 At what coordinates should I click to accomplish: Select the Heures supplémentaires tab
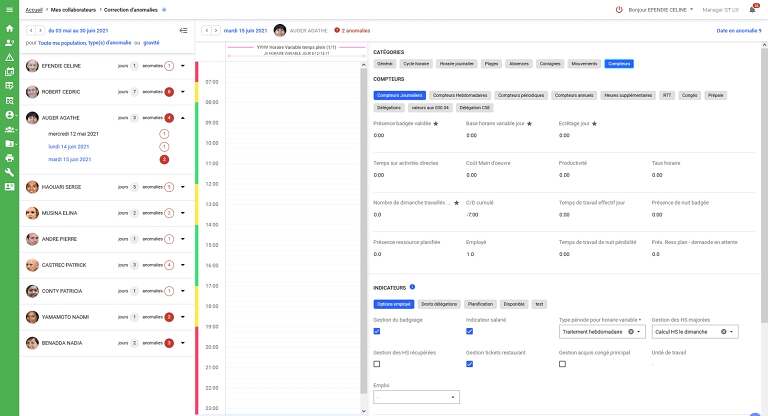[628, 95]
